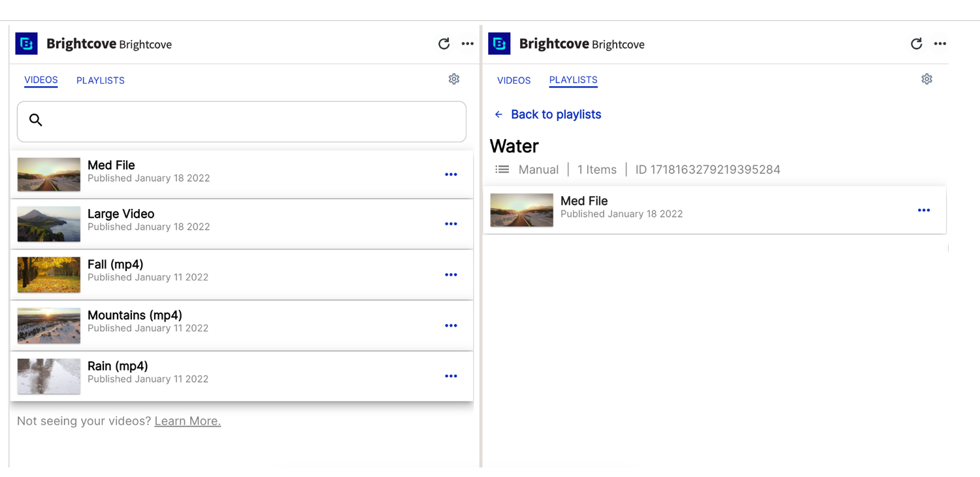This screenshot has width=980, height=477.
Task: Click Brightcove logo in right panel header
Action: [x=500, y=44]
